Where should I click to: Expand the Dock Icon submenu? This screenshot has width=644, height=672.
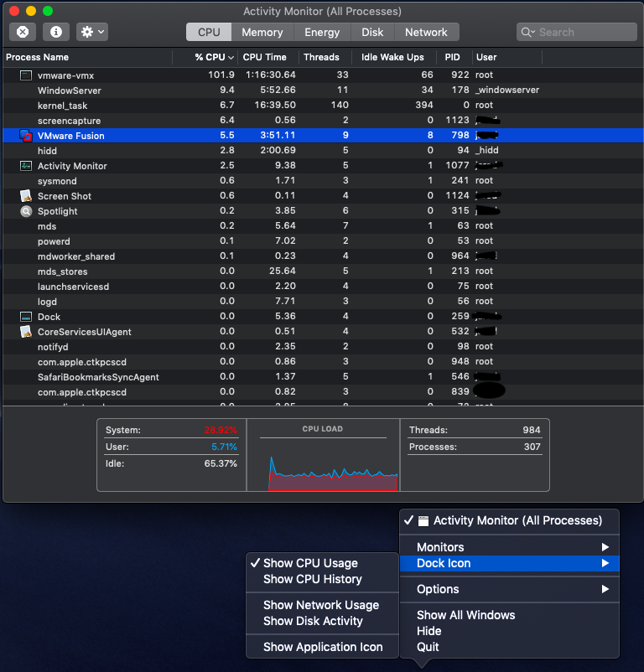click(509, 563)
